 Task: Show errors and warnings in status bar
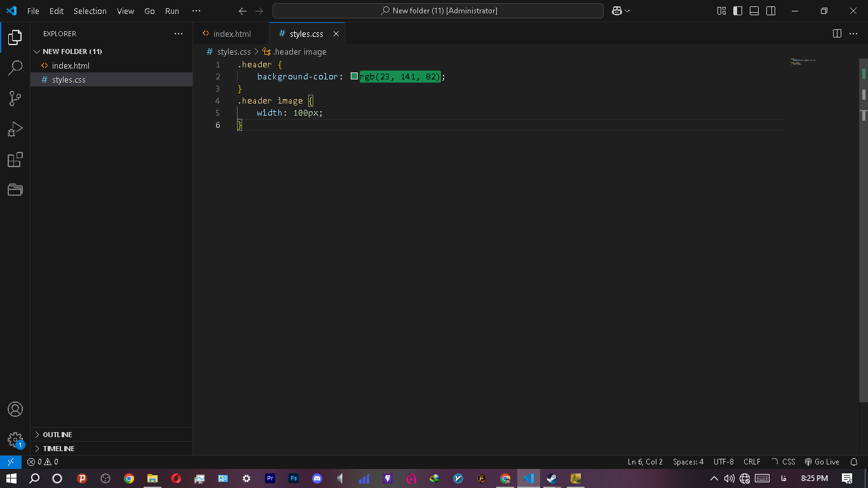pyautogui.click(x=43, y=462)
